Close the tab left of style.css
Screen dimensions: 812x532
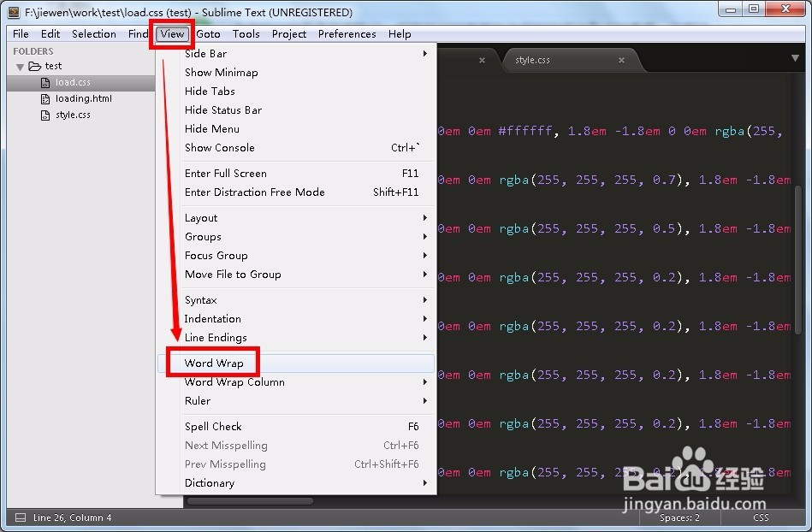click(x=482, y=61)
